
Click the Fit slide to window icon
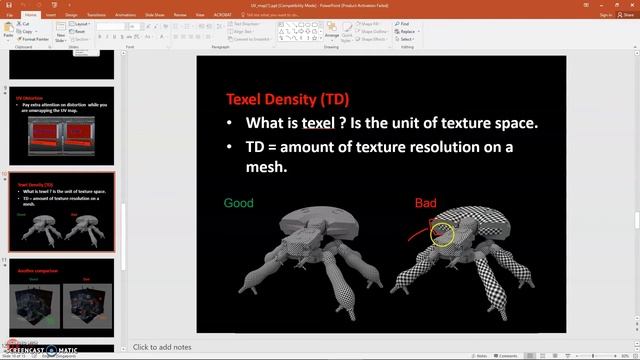[x=635, y=356]
